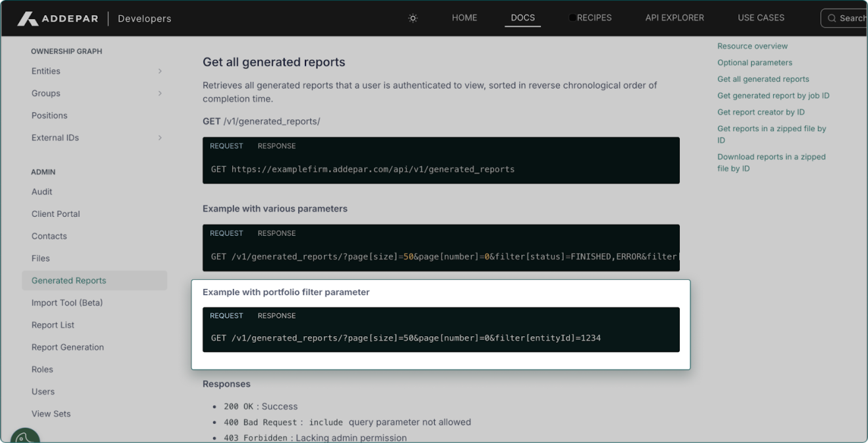This screenshot has width=868, height=443.
Task: Click the green circular widget icon bottom-left
Action: click(24, 436)
